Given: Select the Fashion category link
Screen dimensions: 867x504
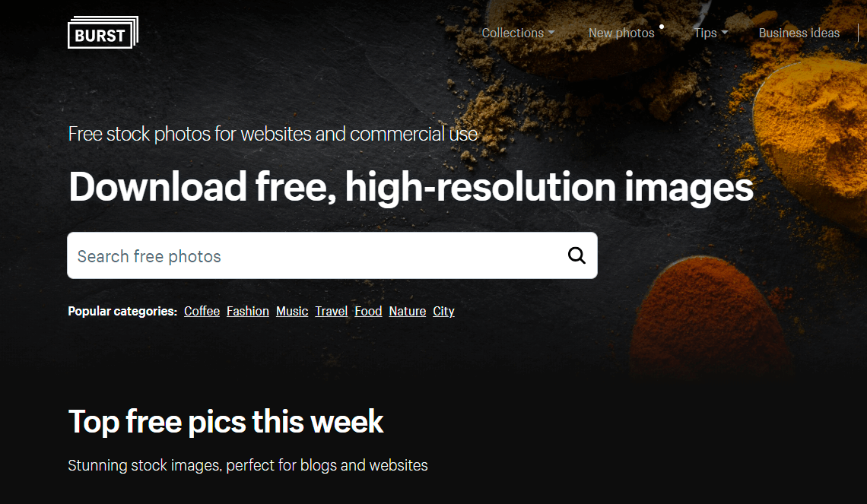Looking at the screenshot, I should (x=248, y=311).
